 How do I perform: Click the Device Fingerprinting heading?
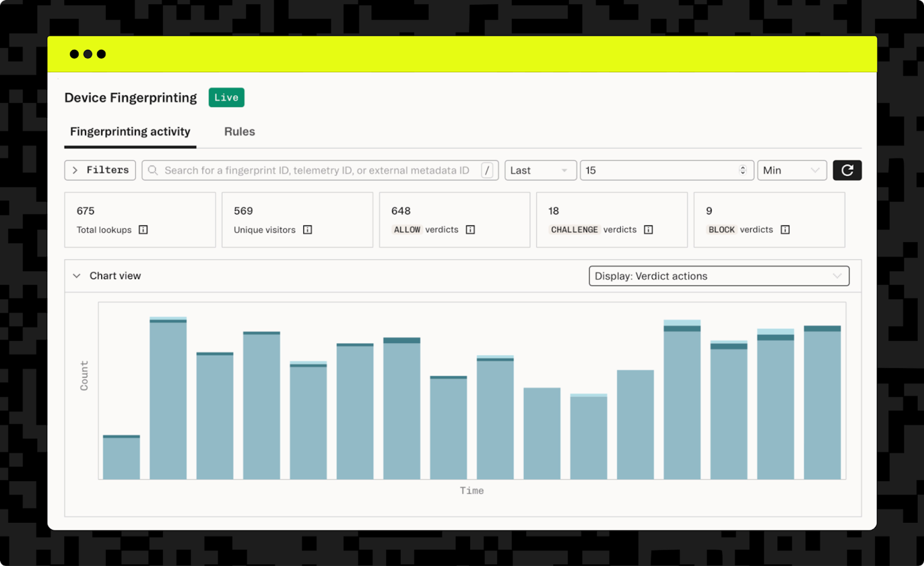click(x=130, y=97)
